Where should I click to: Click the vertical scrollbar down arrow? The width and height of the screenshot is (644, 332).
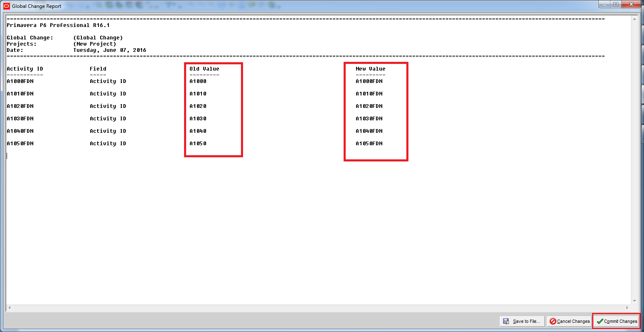634,301
